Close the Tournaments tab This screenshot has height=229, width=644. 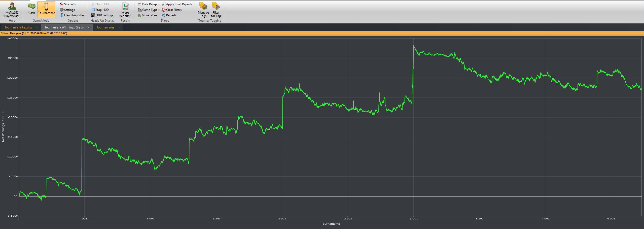[119, 27]
